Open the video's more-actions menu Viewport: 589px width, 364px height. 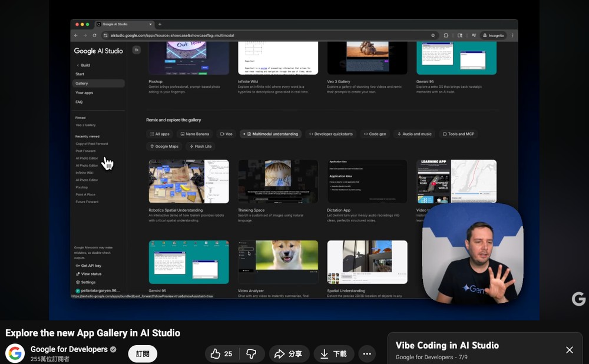(x=367, y=353)
